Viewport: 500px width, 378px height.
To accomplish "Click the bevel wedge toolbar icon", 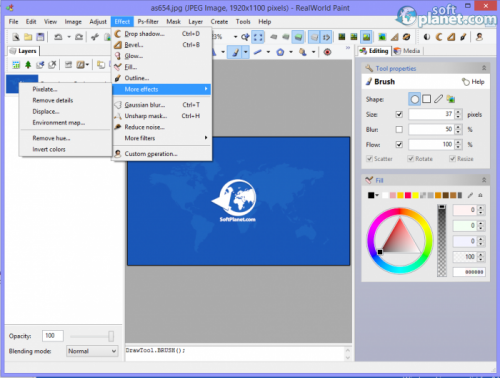I will [x=451, y=37].
